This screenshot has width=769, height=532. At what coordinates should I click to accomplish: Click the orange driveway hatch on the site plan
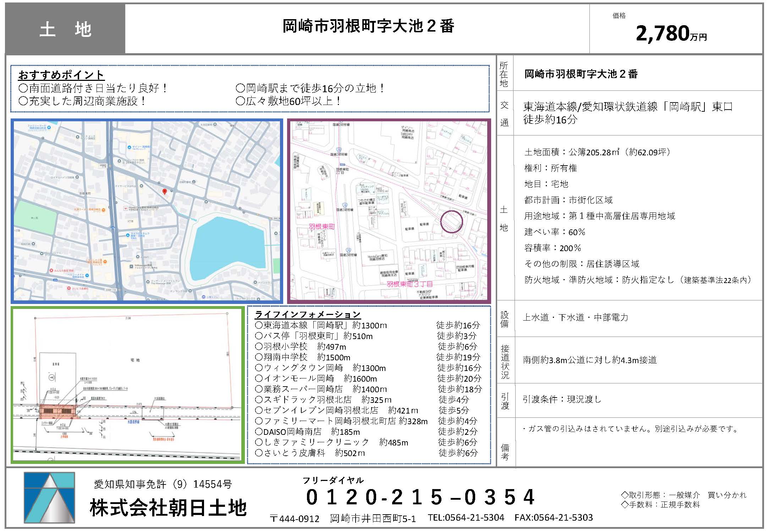pyautogui.click(x=59, y=412)
